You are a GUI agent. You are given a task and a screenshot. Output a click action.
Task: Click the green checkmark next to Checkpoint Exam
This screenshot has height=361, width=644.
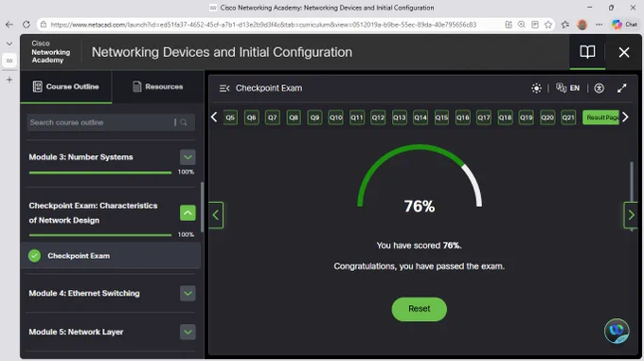(34, 256)
